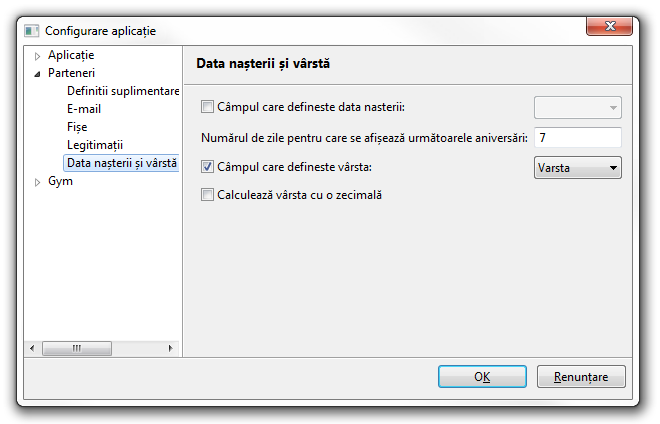Close the Configurare aplicație dialog
The width and height of the screenshot is (660, 424).
point(609,30)
